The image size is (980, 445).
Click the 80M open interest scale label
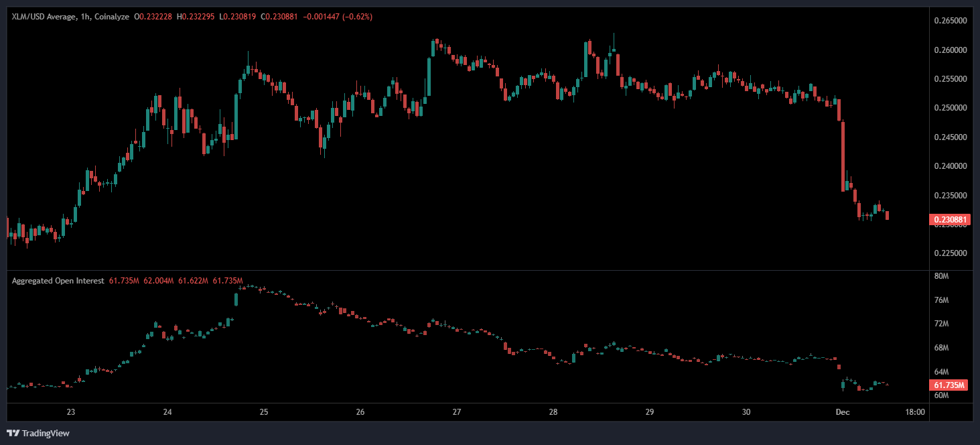point(941,276)
